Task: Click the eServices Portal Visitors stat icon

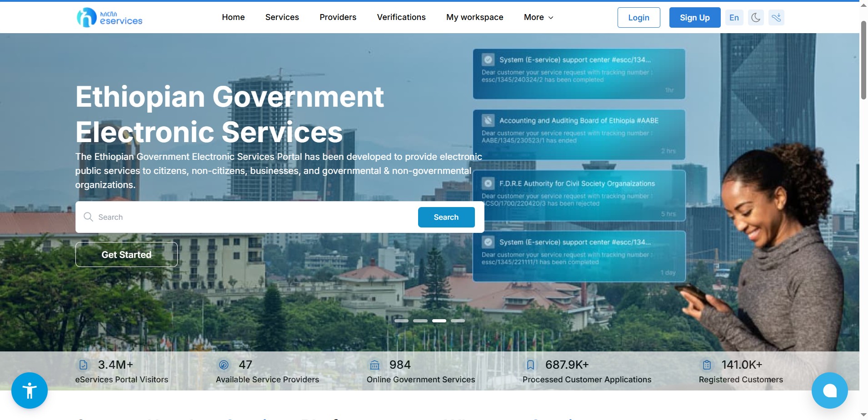Action: tap(83, 365)
